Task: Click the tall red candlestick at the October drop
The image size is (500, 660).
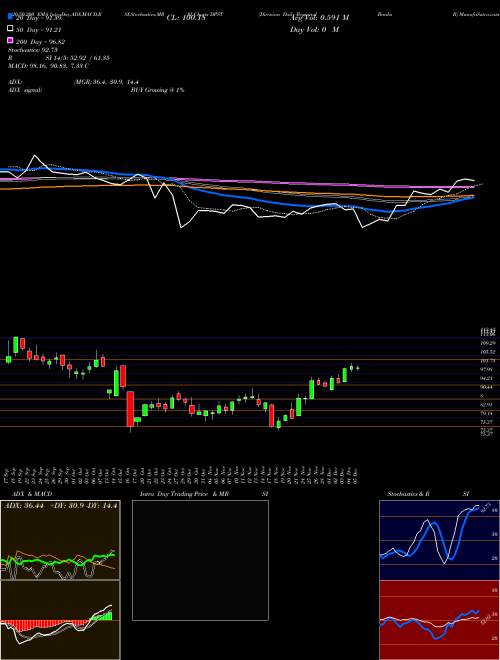Action: coord(130,409)
